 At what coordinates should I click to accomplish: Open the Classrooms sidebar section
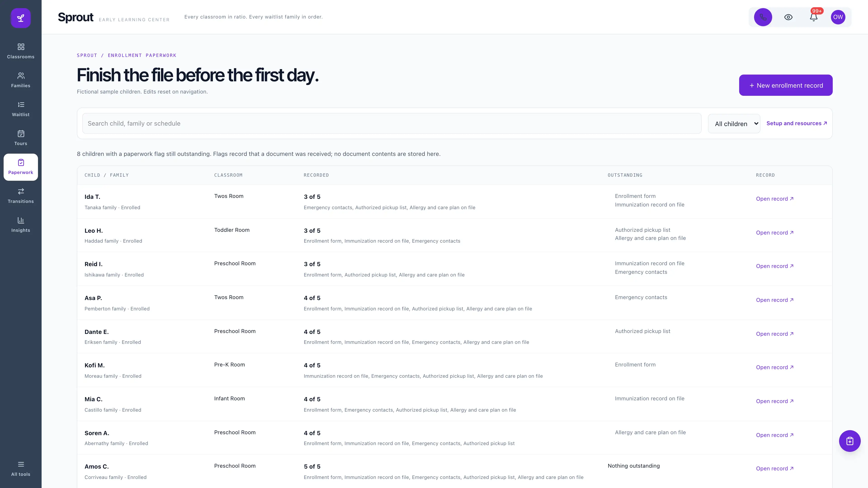tap(21, 51)
